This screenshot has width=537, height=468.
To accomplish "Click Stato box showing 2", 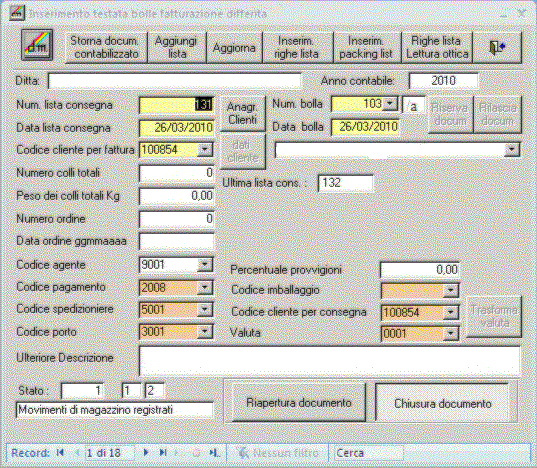I will tap(154, 391).
